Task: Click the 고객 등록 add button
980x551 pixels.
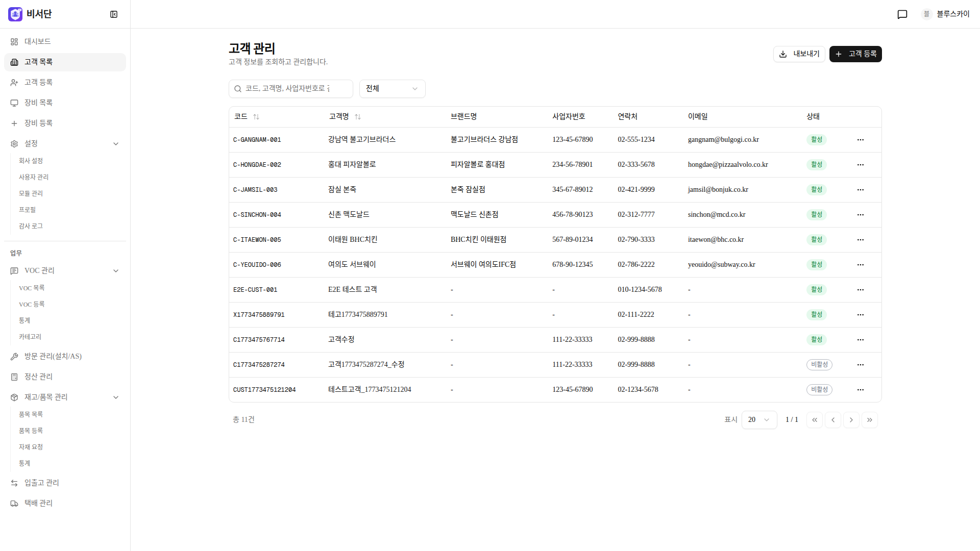Action: [x=855, y=54]
